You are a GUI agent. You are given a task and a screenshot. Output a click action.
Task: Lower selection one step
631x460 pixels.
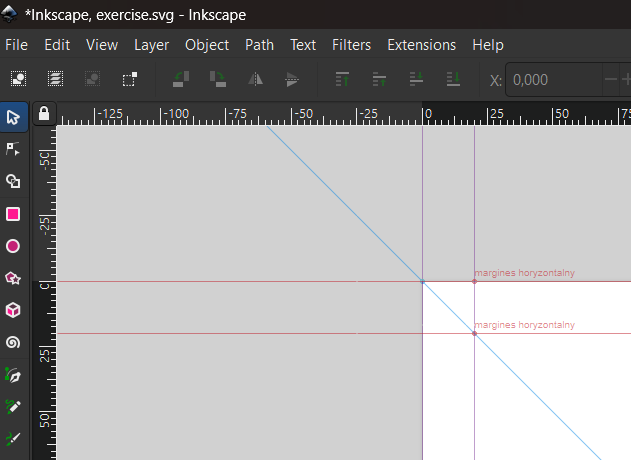pos(417,79)
